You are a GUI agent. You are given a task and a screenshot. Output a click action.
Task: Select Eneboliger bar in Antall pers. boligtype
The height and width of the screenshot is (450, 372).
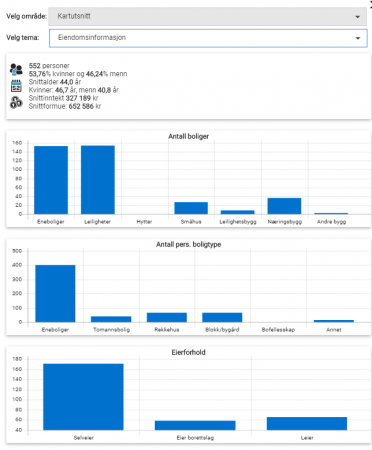[x=55, y=293]
